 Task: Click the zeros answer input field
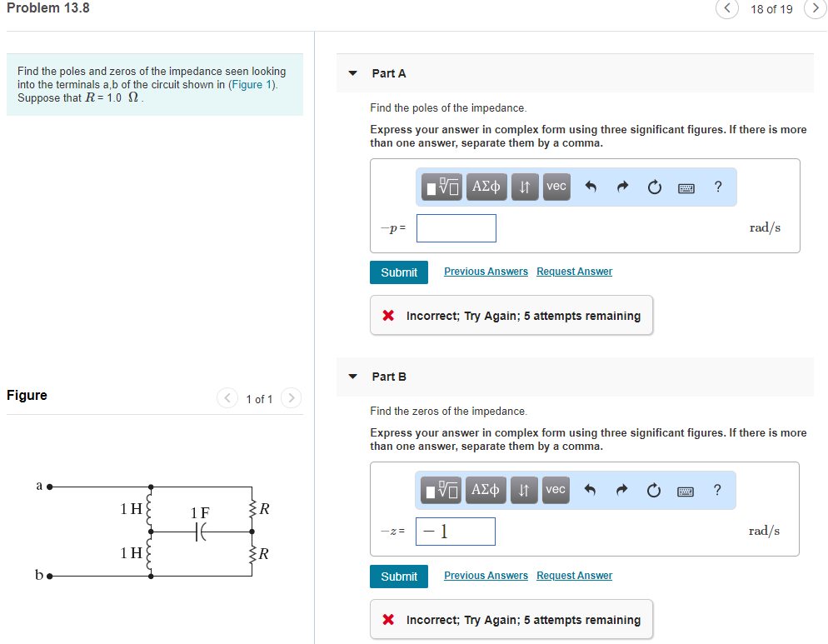click(x=456, y=532)
